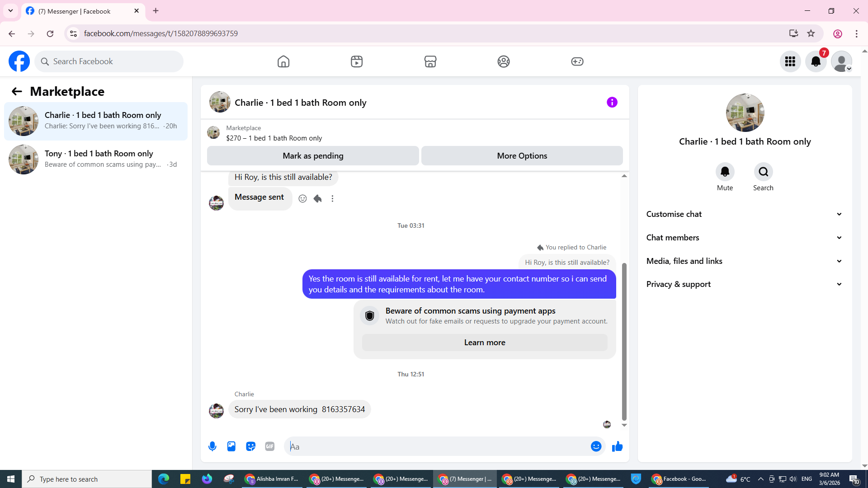Go to the Marketplace tab in the top navigation
Image resolution: width=868 pixels, height=488 pixels.
coord(430,61)
